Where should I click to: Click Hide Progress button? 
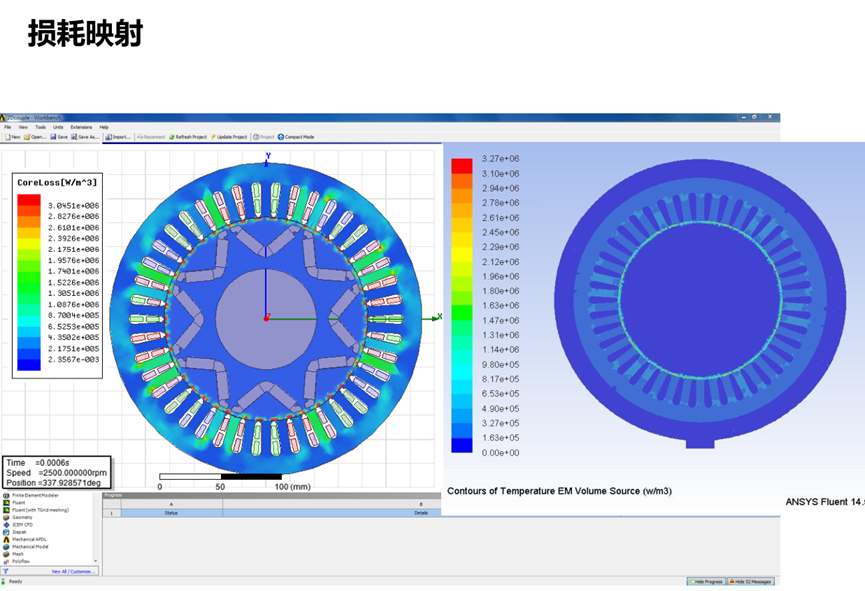click(706, 582)
